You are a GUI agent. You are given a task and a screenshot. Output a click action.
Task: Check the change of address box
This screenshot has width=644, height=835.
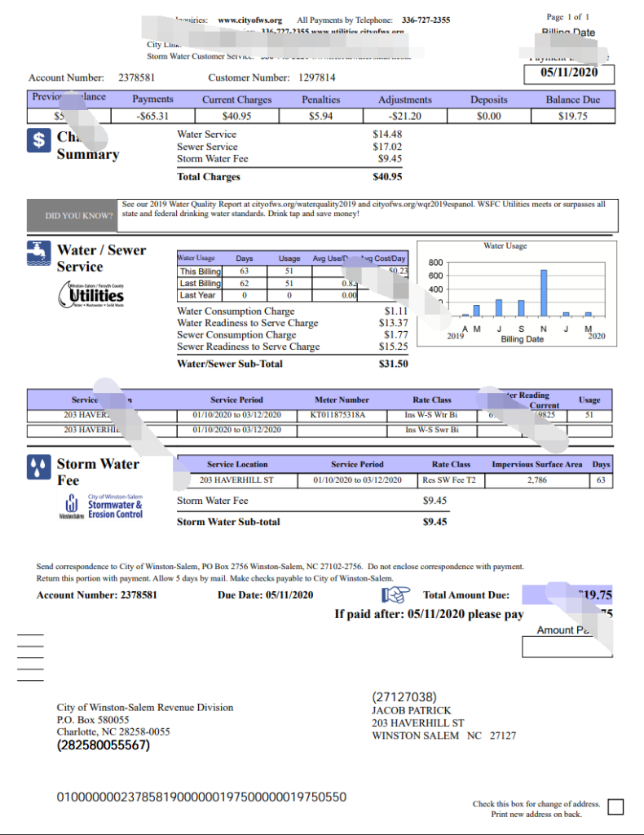tap(615, 806)
